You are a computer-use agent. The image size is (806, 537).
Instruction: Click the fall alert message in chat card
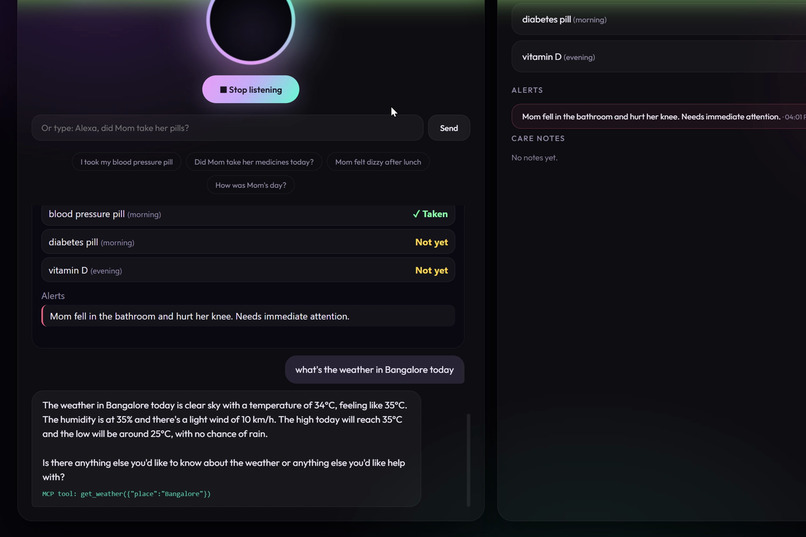[248, 316]
